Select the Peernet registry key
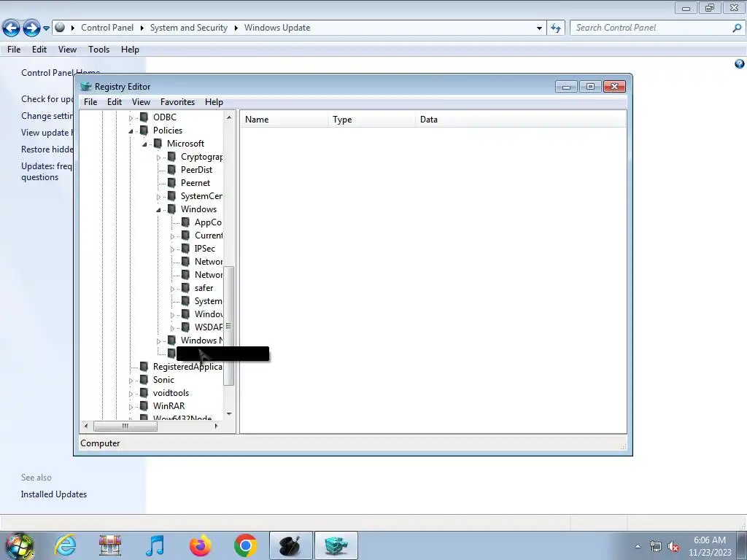 196,183
